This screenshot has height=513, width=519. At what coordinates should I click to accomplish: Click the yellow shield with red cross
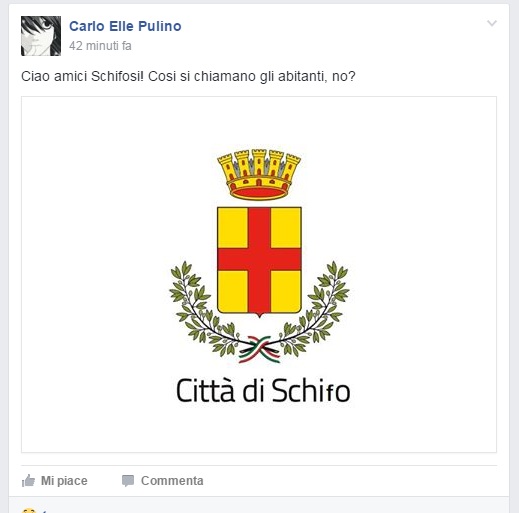coord(259,262)
